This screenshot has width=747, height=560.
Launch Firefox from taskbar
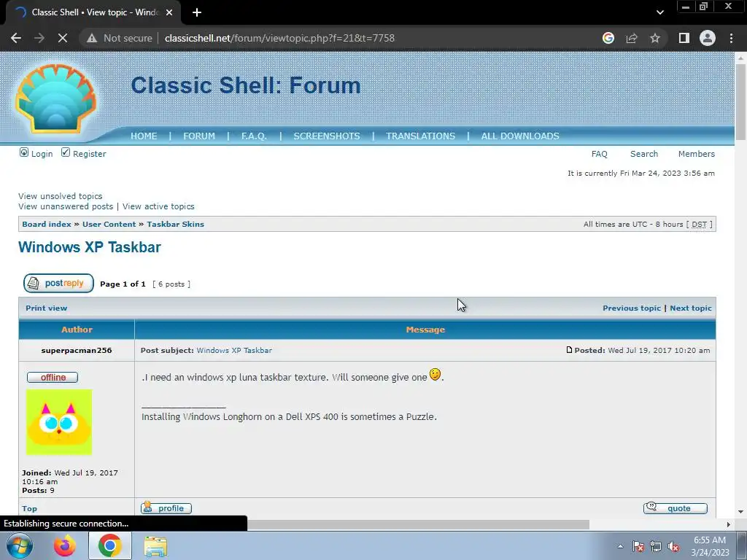(64, 545)
